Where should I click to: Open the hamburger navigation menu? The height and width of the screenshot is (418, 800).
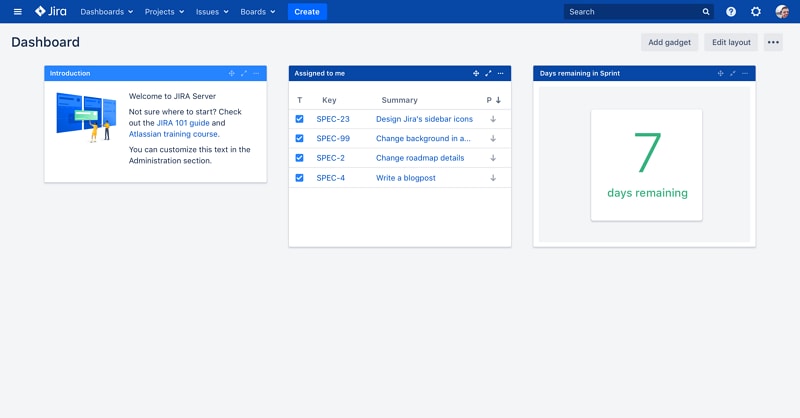17,11
